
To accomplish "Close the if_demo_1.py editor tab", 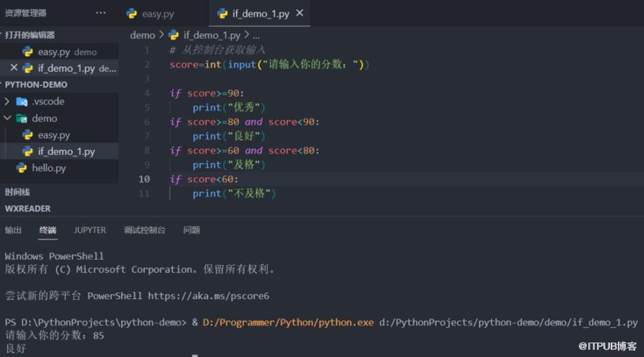I will tap(300, 13).
